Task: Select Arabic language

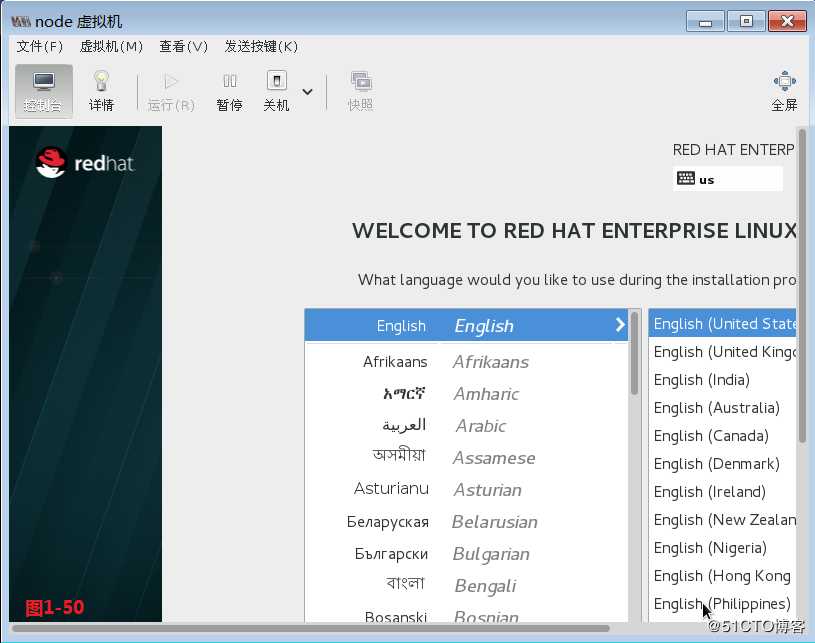Action: coord(466,426)
